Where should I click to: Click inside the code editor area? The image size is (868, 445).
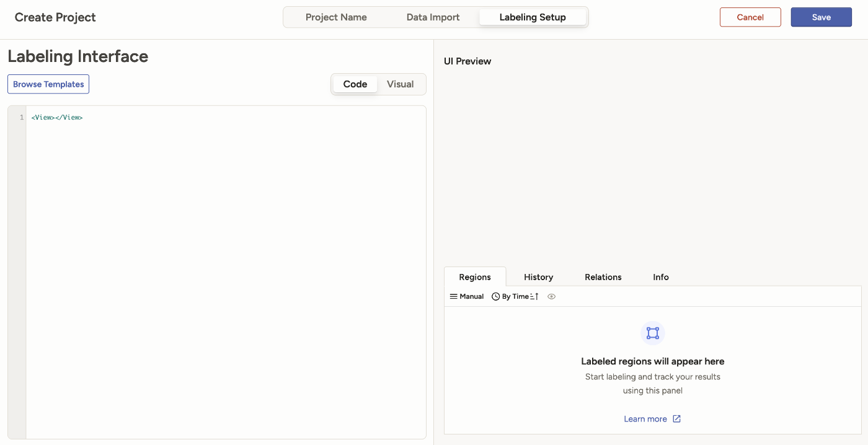click(226, 273)
